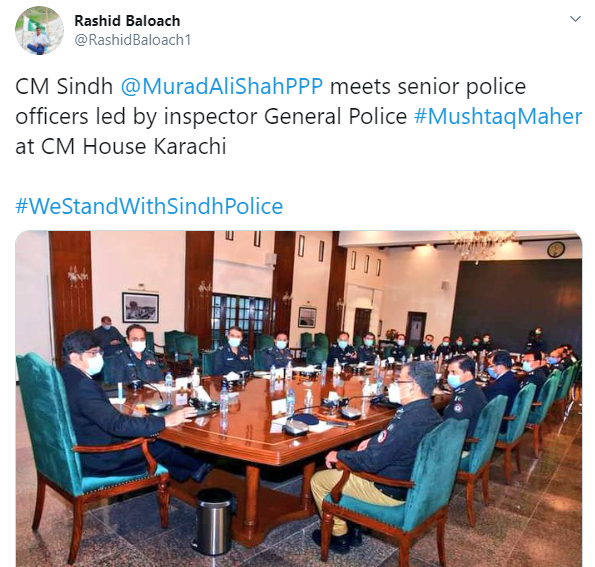Click the framed picture on the left wall

(140, 307)
